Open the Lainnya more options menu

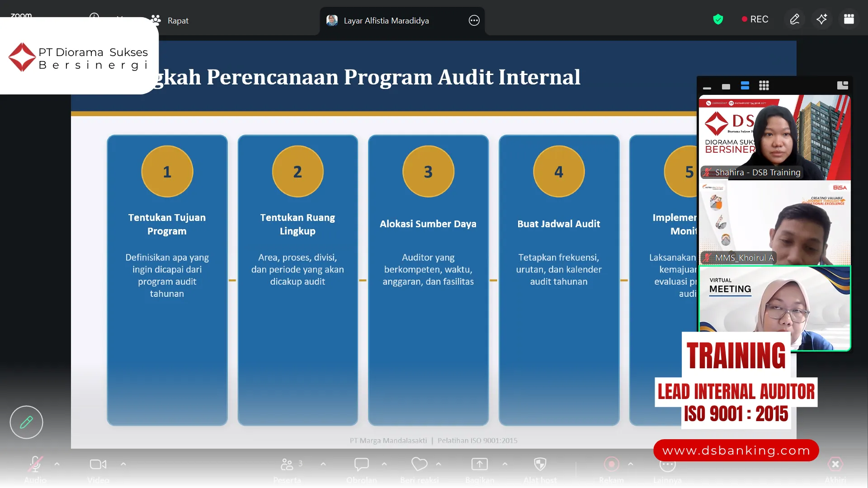click(668, 464)
